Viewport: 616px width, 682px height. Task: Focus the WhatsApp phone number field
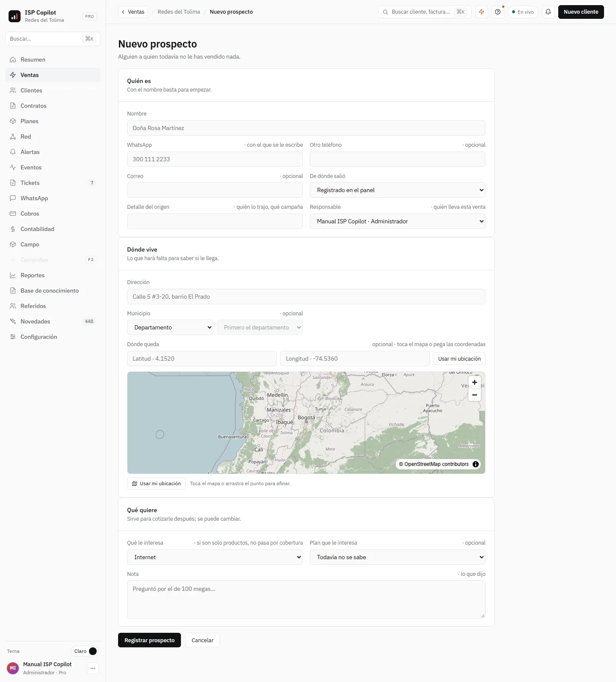pyautogui.click(x=215, y=159)
